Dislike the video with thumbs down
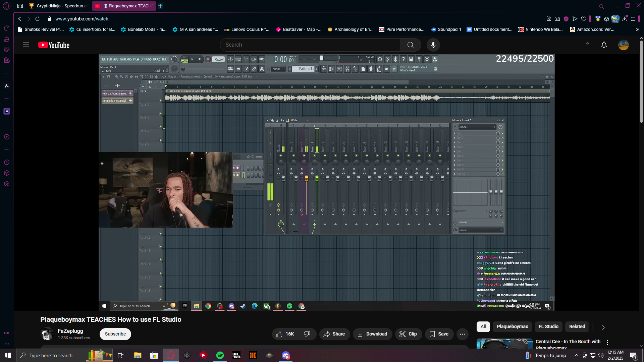Image resolution: width=644 pixels, height=362 pixels. point(307,334)
